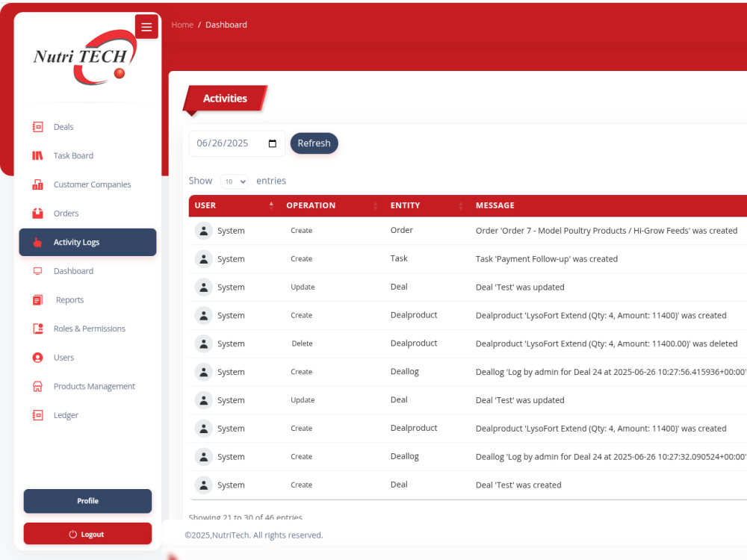This screenshot has height=560, width=747.
Task: Click the Delete operation cell
Action: point(302,343)
